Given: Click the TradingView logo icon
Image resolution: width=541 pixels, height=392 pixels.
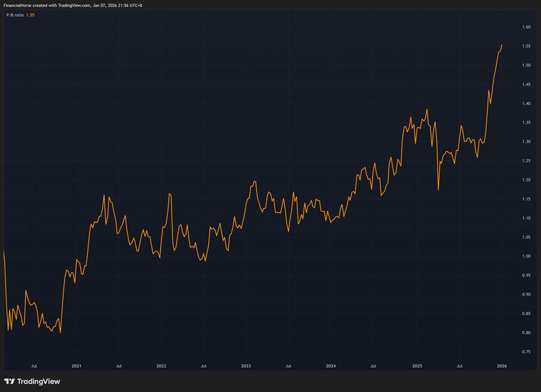Looking at the screenshot, I should tap(10, 381).
